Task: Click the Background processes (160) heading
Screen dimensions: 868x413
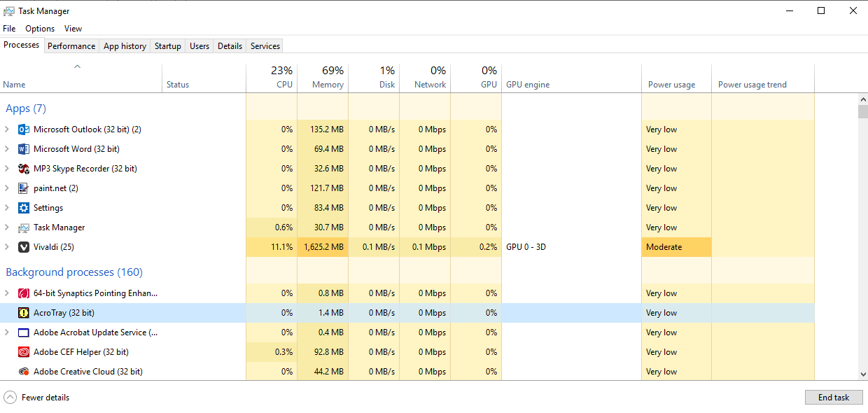Action: coord(74,272)
